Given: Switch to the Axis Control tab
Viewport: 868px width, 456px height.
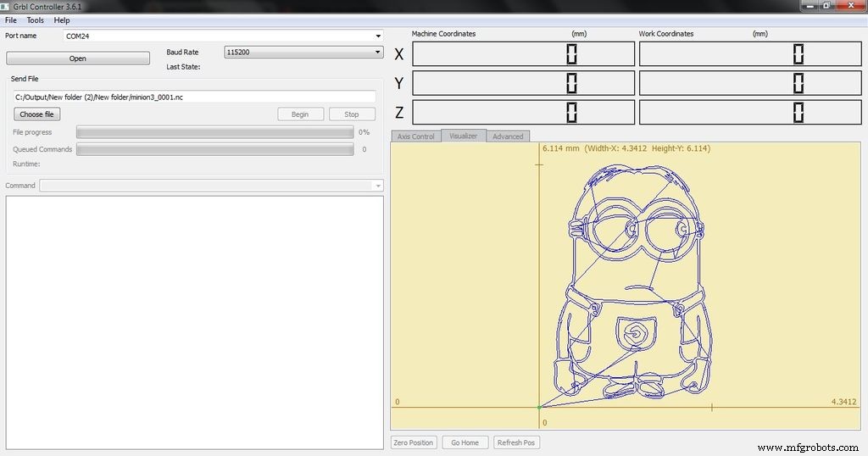Looking at the screenshot, I should point(415,136).
